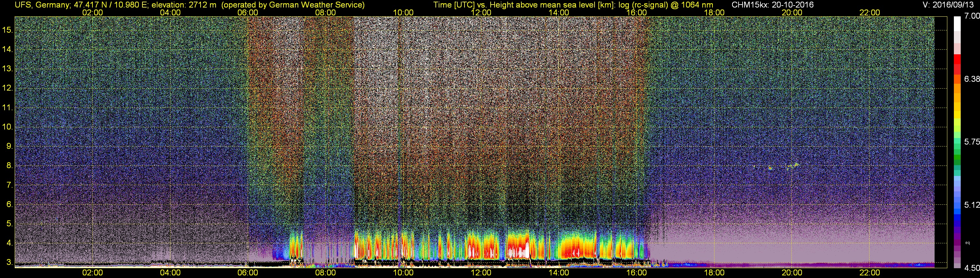Click the 10. km height axis label
Screen dimensions: 980x278
tap(8, 127)
